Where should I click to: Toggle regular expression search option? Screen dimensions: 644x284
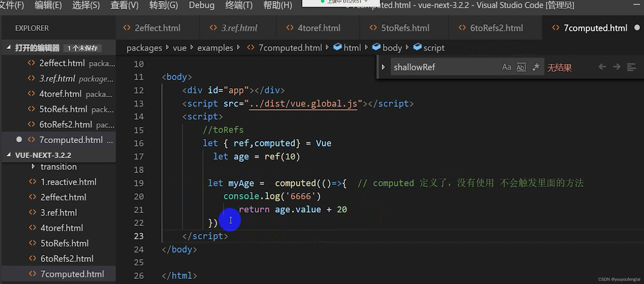(536, 67)
